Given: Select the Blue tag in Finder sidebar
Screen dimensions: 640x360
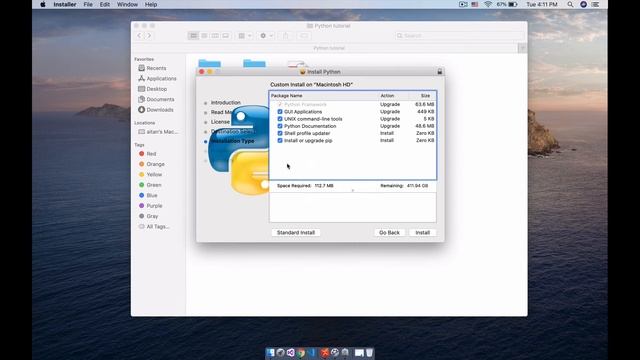Looking at the screenshot, I should (x=151, y=196).
